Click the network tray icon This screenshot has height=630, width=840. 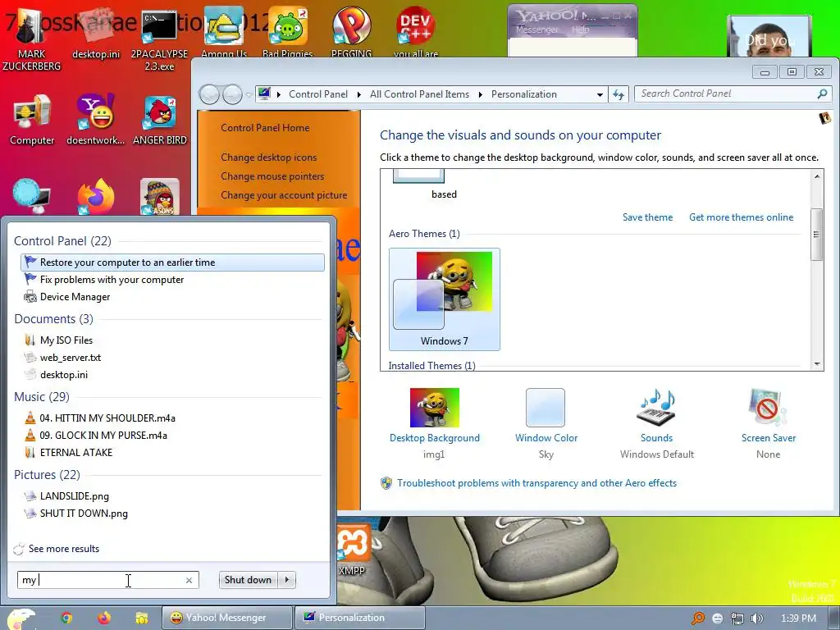(x=737, y=619)
